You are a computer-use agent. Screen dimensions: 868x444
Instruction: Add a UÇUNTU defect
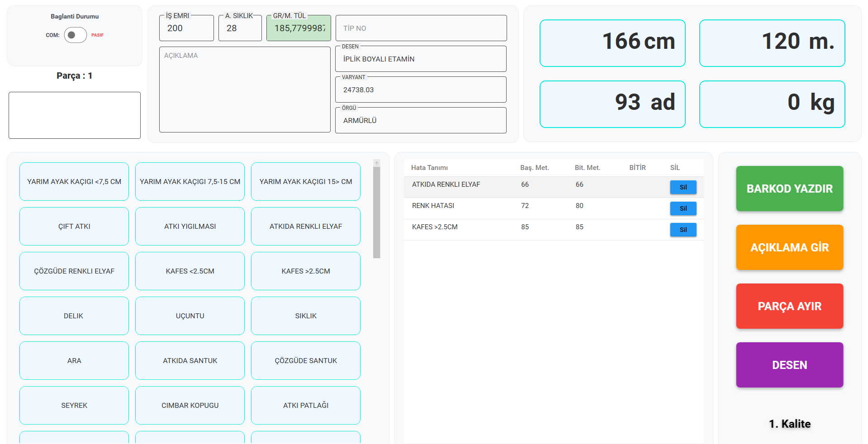[190, 316]
